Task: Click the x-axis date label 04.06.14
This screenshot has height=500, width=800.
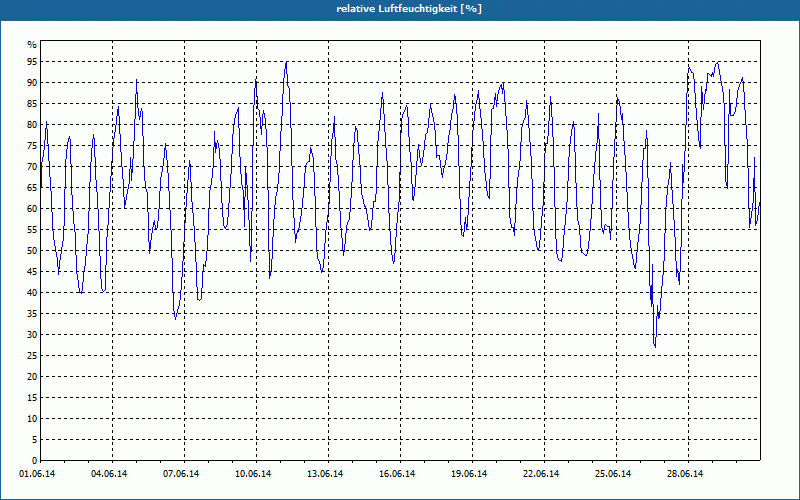Action: (x=109, y=474)
